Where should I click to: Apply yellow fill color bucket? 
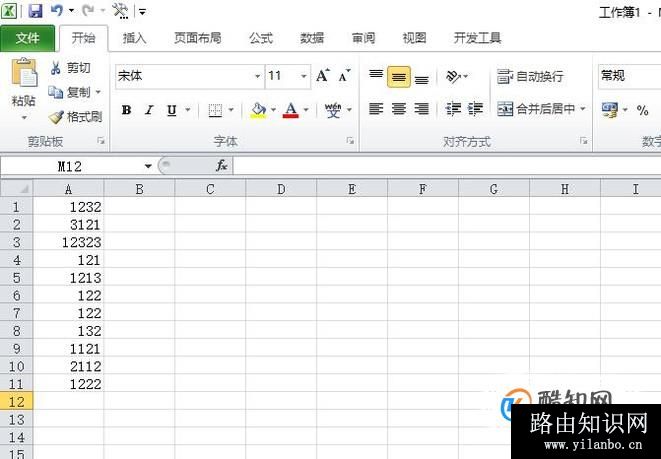click(x=258, y=110)
